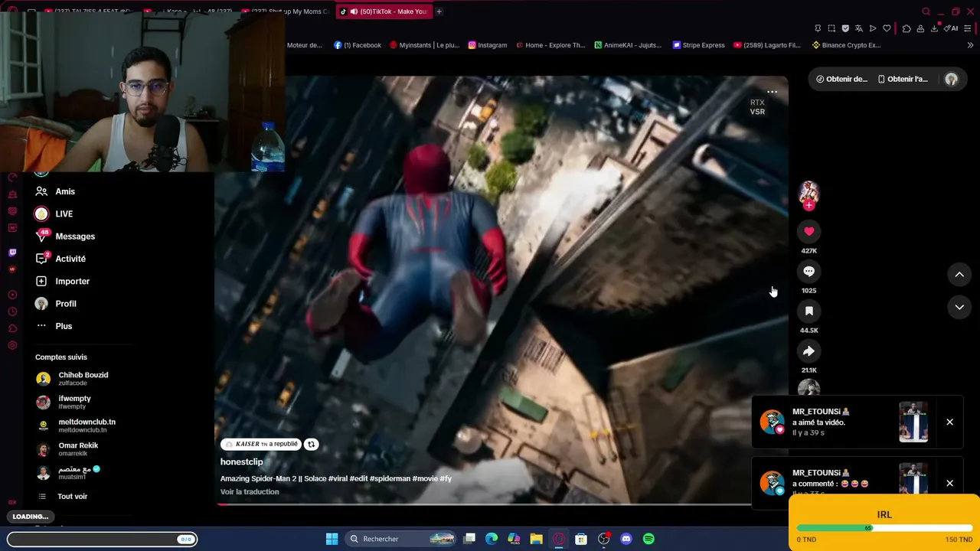Open the Binance Crypto Ex... bookmark

pyautogui.click(x=847, y=45)
